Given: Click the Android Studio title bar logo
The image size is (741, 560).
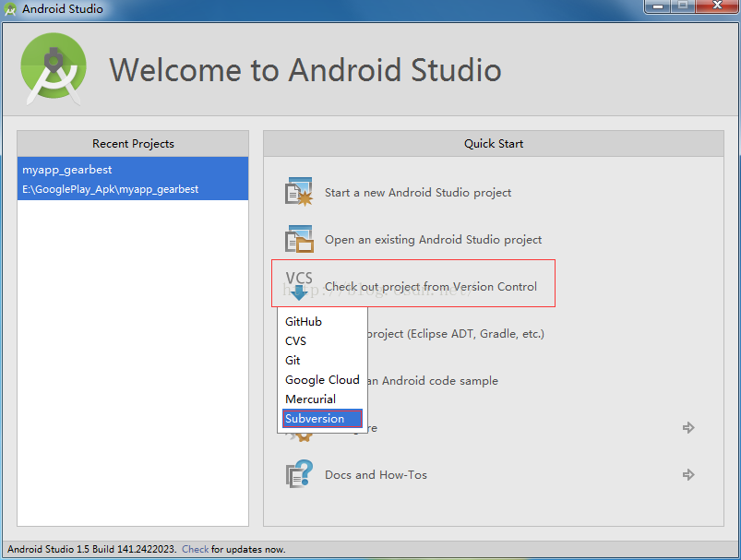Looking at the screenshot, I should 10,9.
